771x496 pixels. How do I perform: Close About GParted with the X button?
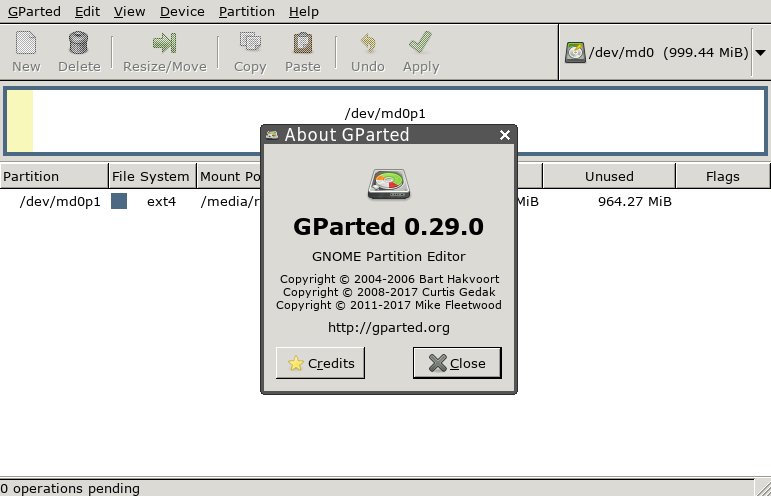coord(504,135)
